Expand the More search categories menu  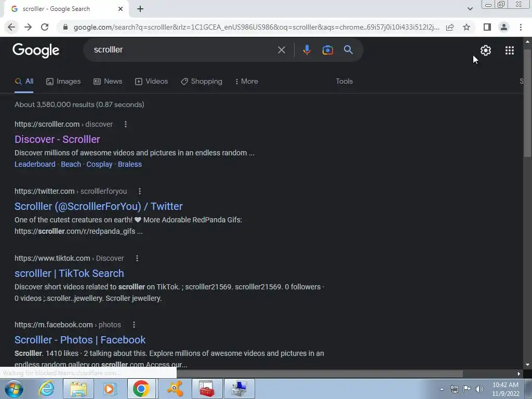(247, 82)
